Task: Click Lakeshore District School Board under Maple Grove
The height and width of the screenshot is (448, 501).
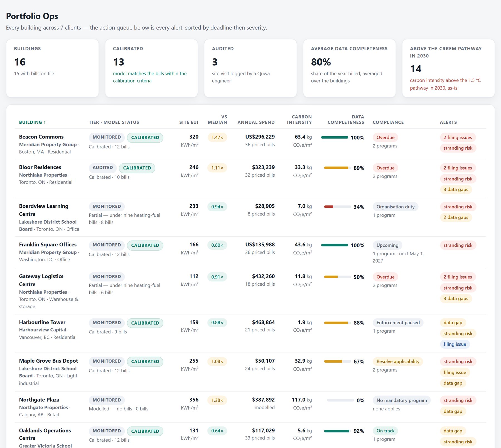Action: (x=48, y=372)
